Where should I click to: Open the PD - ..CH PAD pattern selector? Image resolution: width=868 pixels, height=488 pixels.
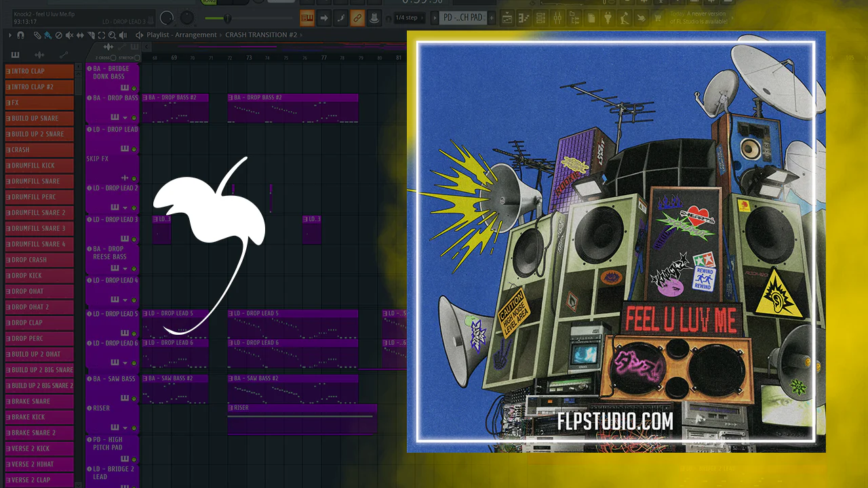pyautogui.click(x=462, y=18)
